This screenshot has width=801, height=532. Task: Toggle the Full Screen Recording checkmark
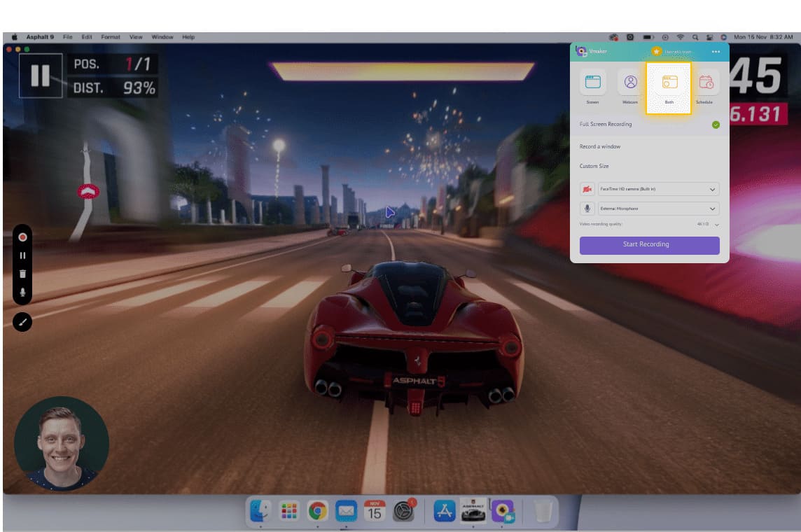click(715, 125)
